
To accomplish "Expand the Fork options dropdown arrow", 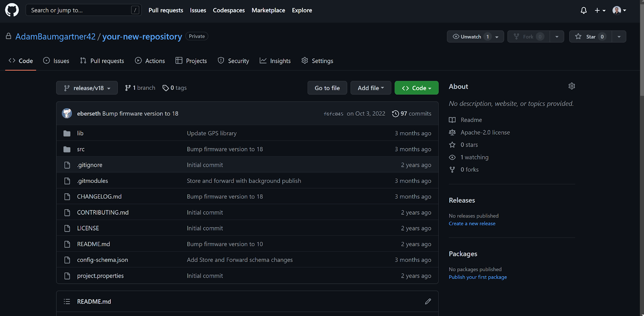I will point(557,37).
